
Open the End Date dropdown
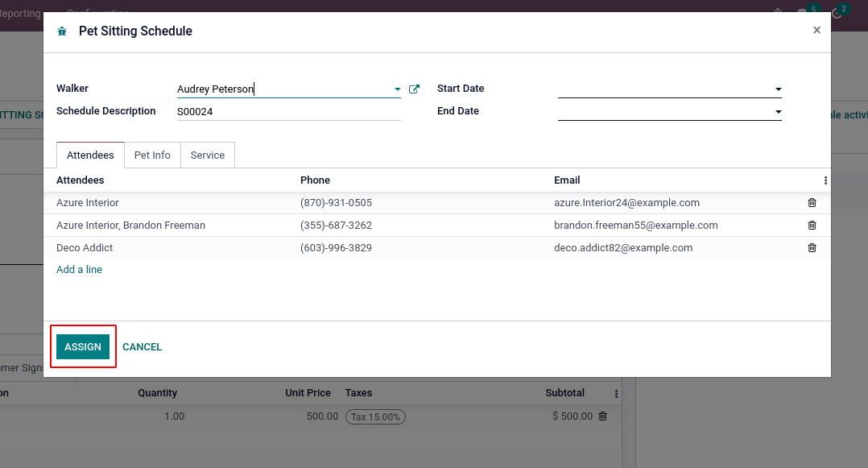pos(778,112)
